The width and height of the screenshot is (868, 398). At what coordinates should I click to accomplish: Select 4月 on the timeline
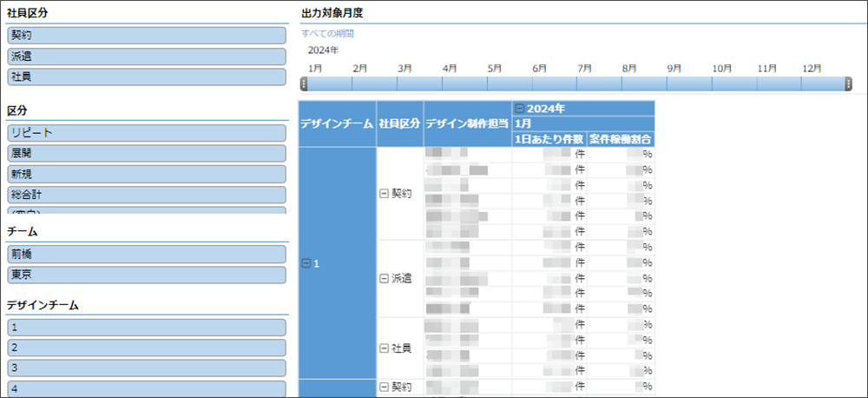tap(464, 83)
